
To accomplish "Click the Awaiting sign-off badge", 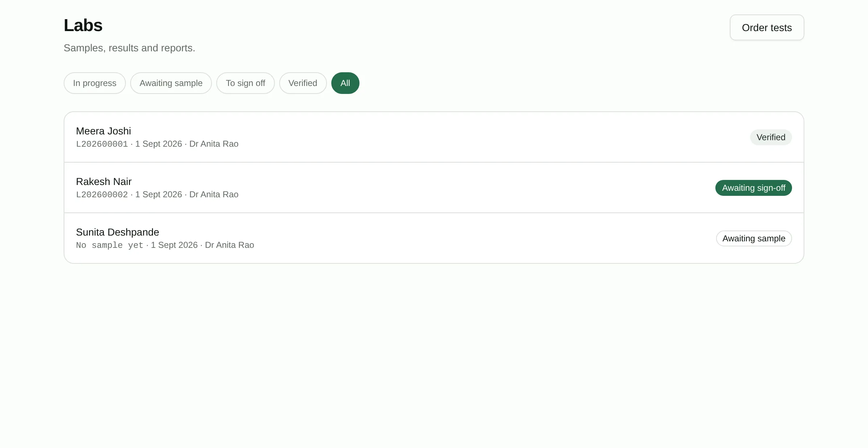I will (x=754, y=188).
